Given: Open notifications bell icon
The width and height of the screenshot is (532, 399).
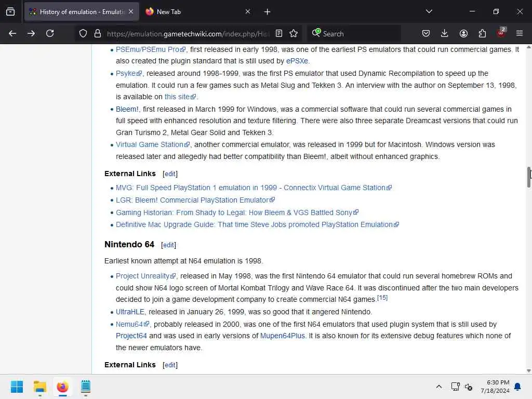Looking at the screenshot, I should coord(518,387).
